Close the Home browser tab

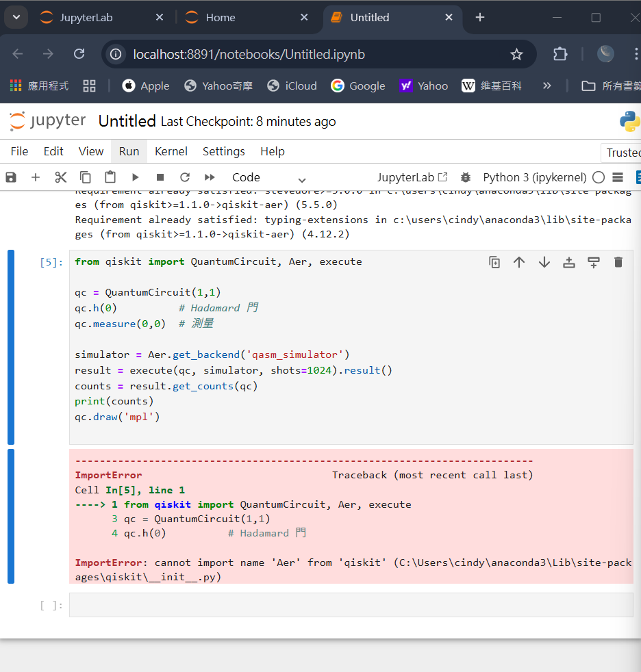click(304, 17)
